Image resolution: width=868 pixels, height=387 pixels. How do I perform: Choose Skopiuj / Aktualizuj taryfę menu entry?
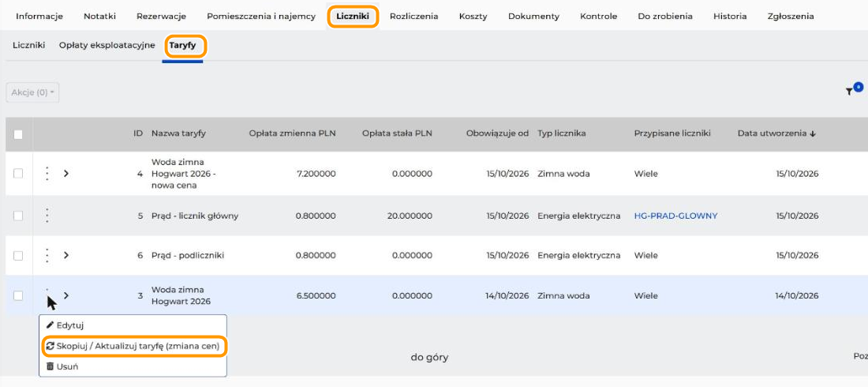(133, 346)
